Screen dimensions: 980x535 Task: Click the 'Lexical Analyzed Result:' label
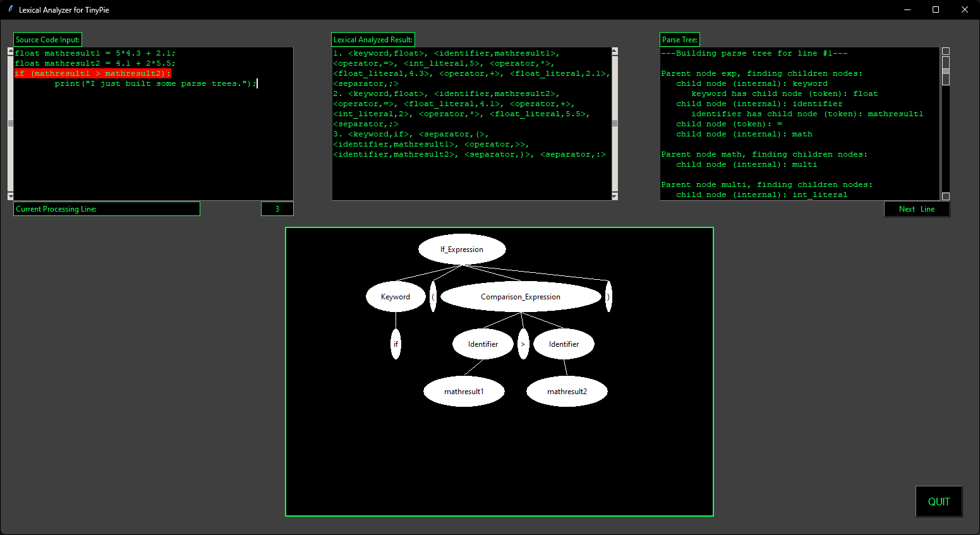(x=373, y=40)
